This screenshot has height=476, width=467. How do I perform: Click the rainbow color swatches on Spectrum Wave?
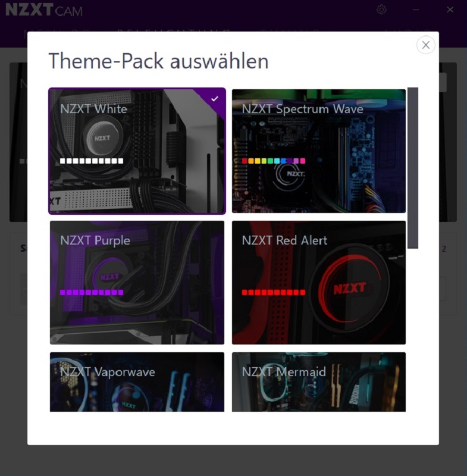pos(274,161)
